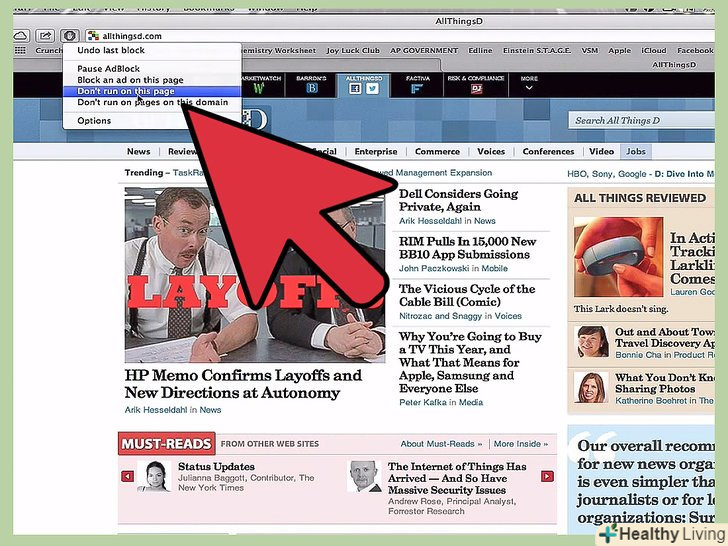Click the Barron's network icon
Viewport: 728px width, 546px height.
[312, 88]
